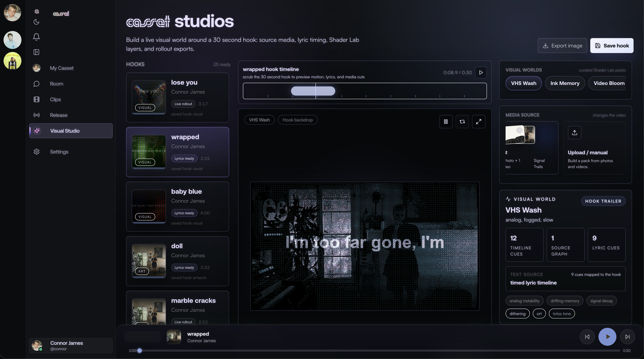Open My Casset in sidebar
The width and height of the screenshot is (644, 359).
(71, 68)
